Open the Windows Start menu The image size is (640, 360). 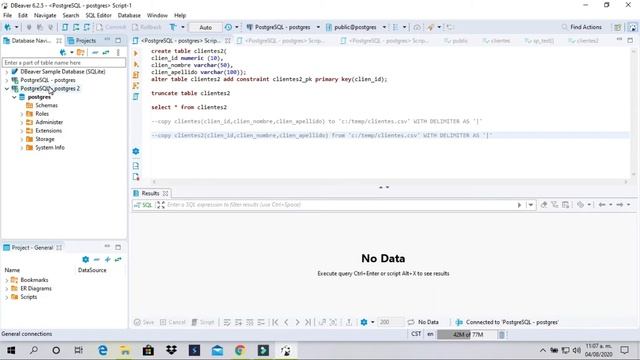(11, 350)
